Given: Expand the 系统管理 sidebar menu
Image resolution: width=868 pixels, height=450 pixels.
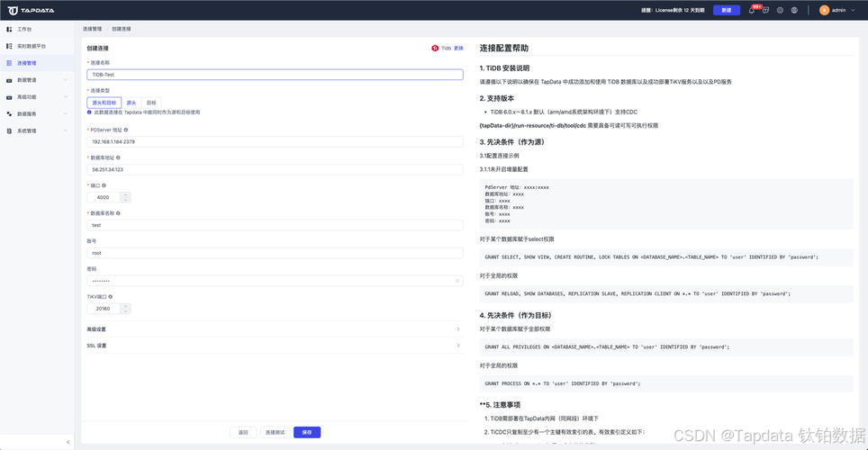Looking at the screenshot, I should [66, 131].
